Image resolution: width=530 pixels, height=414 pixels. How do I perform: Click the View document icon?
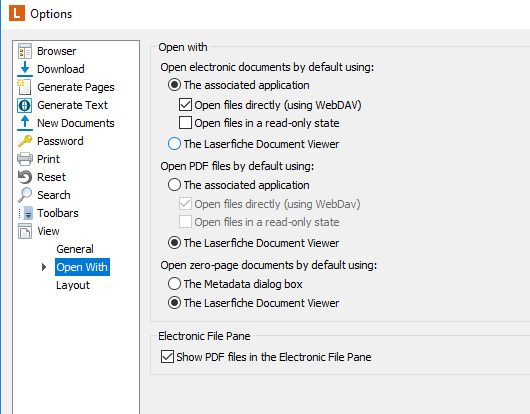(x=25, y=231)
